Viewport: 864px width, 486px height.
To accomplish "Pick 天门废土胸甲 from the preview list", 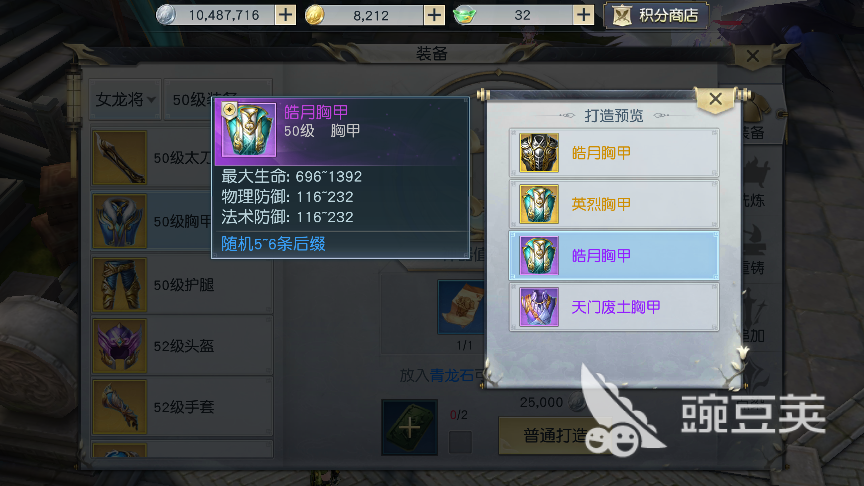I will tap(614, 306).
